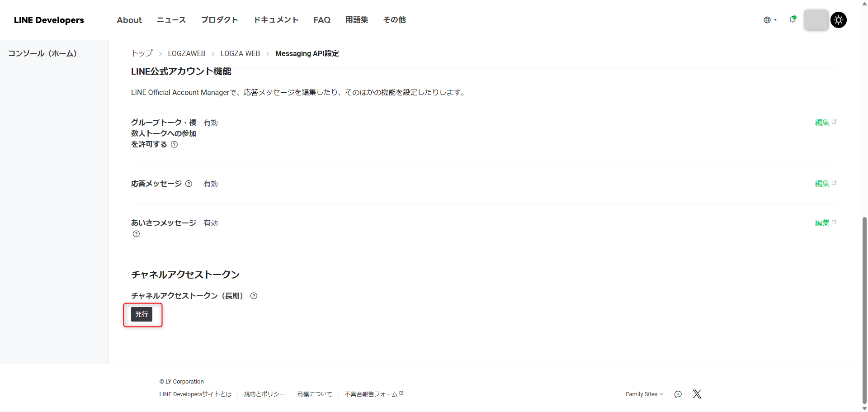Viewport: 868px width, 412px height.
Task: Click the X social icon in the footer
Action: (697, 394)
